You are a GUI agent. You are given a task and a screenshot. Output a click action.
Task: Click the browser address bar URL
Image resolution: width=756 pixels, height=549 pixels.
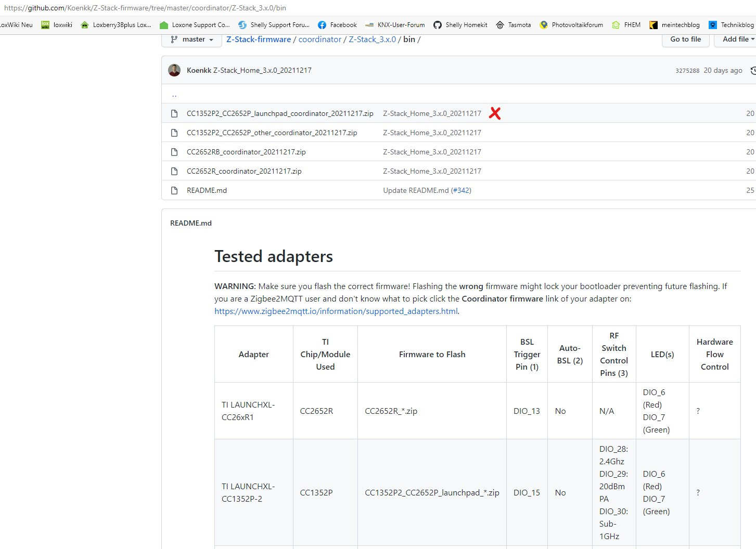pyautogui.click(x=145, y=8)
